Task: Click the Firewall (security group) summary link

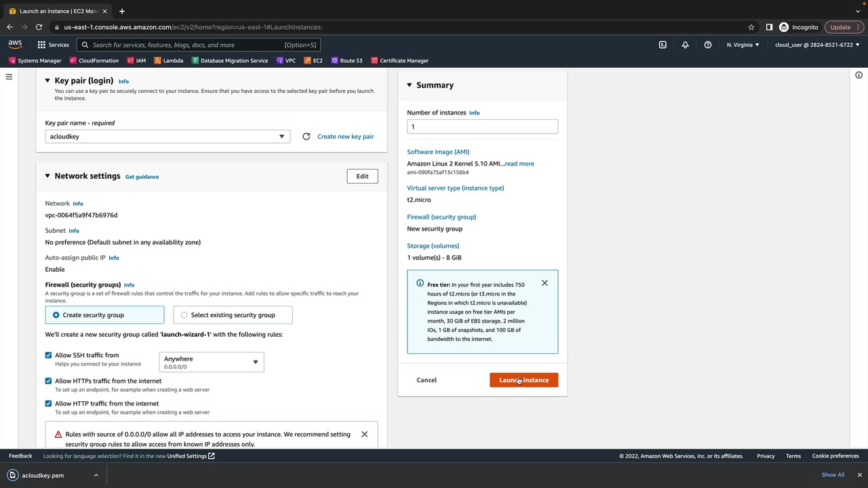Action: pyautogui.click(x=441, y=217)
